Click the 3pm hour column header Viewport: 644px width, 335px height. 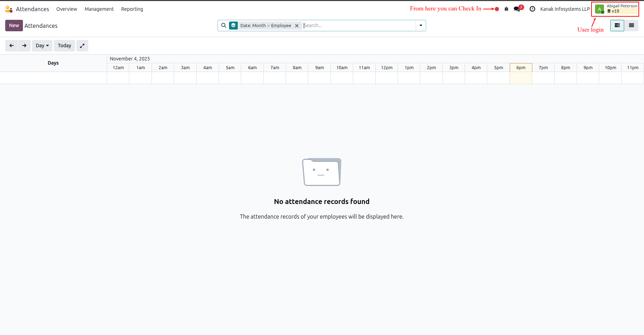(454, 68)
